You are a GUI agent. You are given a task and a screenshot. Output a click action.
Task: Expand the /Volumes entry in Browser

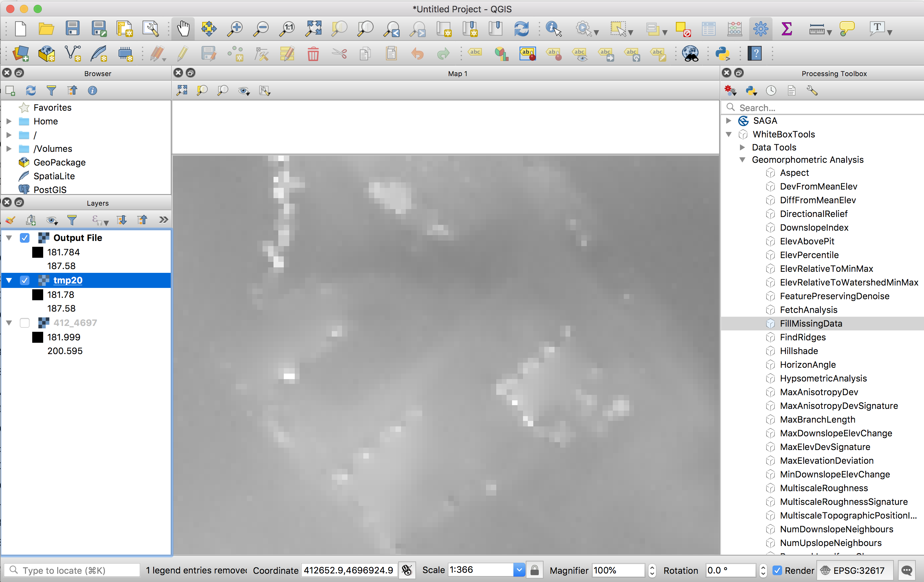tap(9, 148)
